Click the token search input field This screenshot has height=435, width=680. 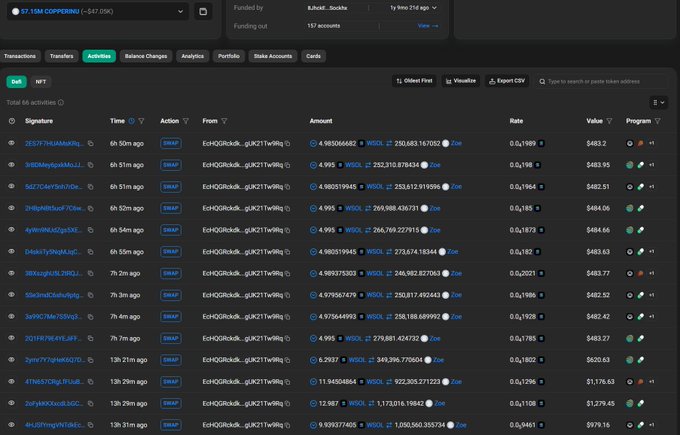click(601, 82)
